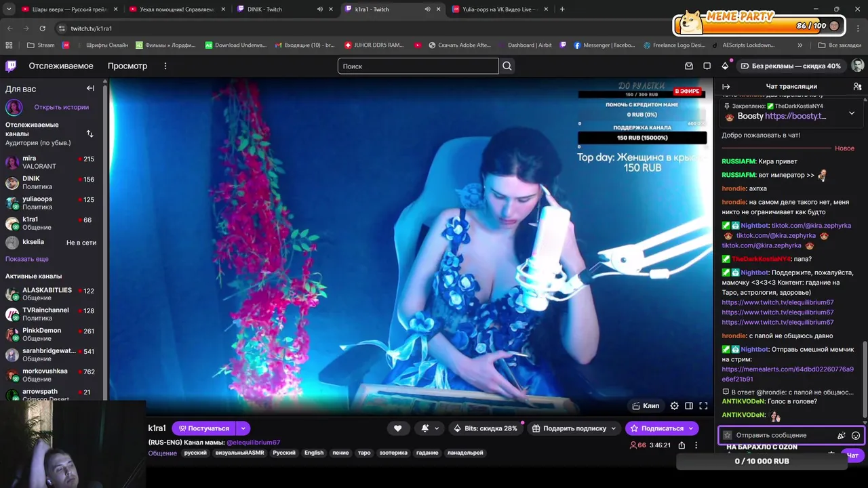Open the mira VALORANT channel in sidebar
This screenshot has height=488, width=868.
tap(52, 162)
